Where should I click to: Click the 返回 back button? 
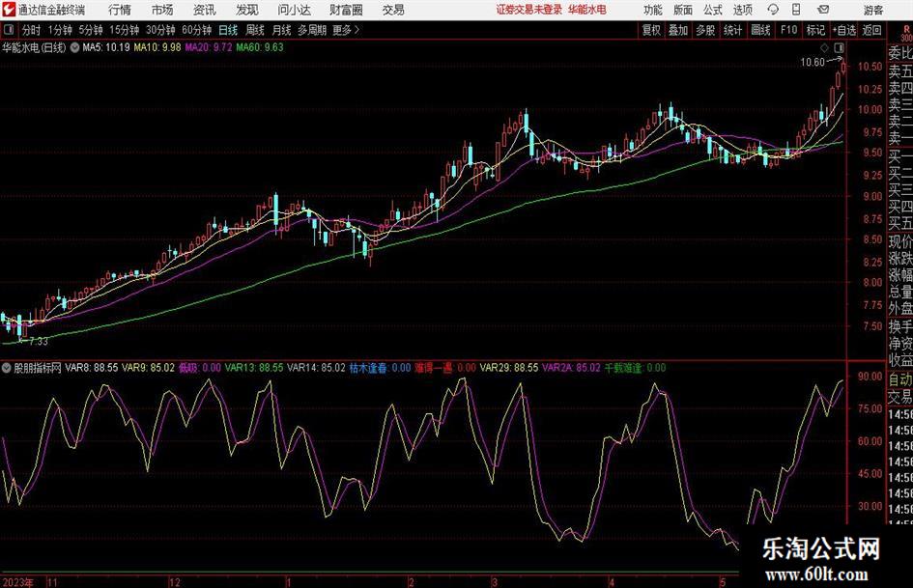tap(871, 30)
